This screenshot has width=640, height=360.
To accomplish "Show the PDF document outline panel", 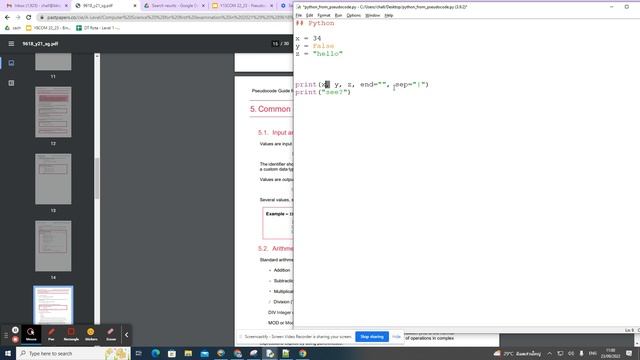I will (x=11, y=83).
